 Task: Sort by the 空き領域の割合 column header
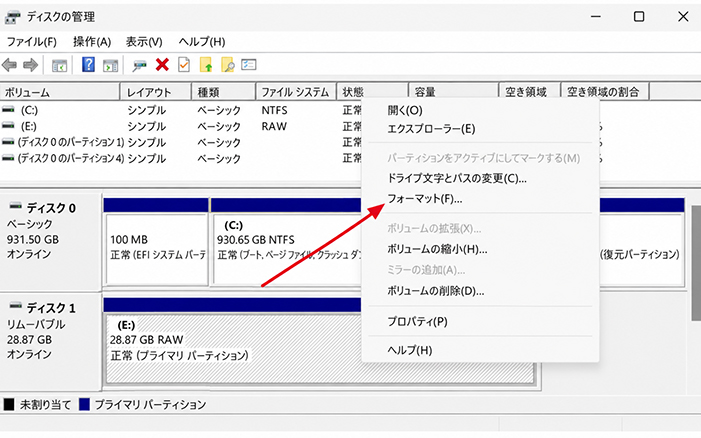tap(604, 92)
